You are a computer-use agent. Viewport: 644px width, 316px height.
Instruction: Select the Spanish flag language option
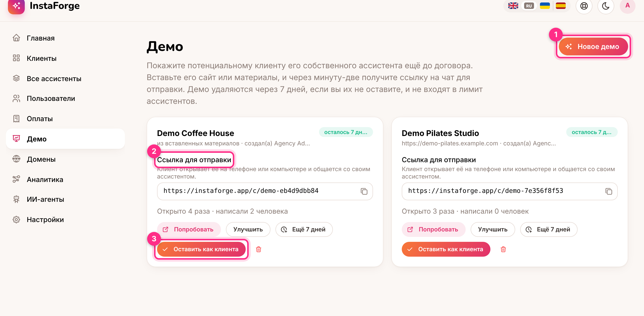click(x=561, y=6)
